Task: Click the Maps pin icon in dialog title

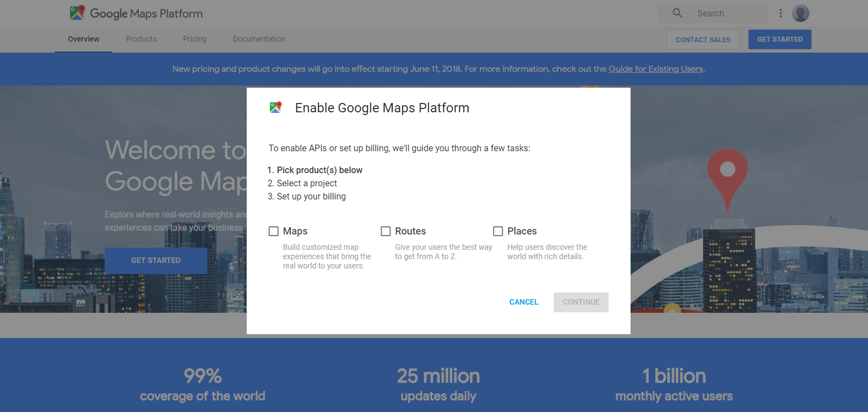Action: pos(276,107)
